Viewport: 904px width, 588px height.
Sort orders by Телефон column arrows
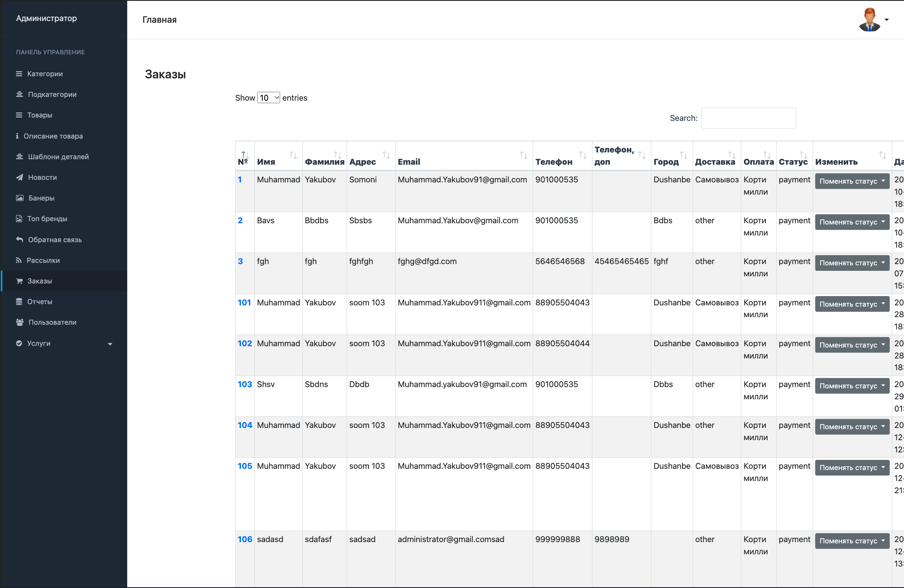pyautogui.click(x=583, y=155)
